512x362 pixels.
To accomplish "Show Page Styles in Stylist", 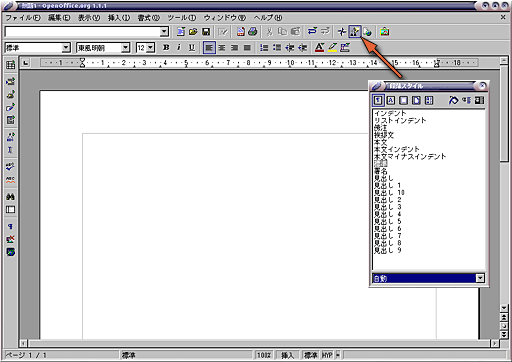I will (416, 100).
